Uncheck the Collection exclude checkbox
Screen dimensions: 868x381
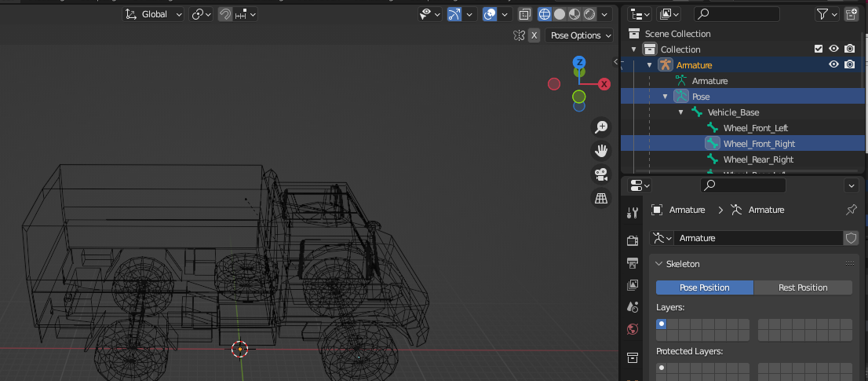(819, 49)
